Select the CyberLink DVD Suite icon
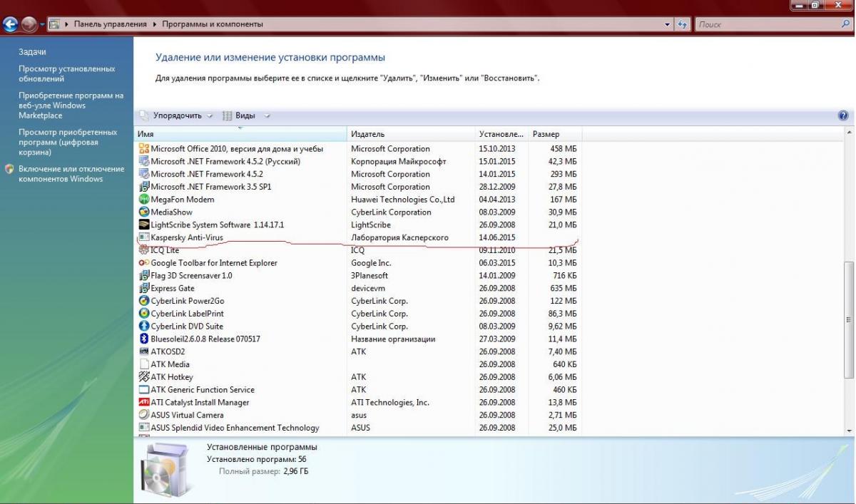Screen dimensions: 856x504 pos(144,326)
